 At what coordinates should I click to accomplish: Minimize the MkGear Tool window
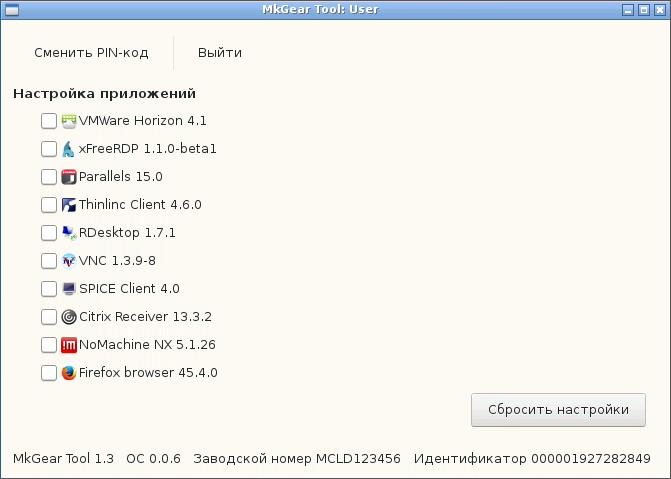click(x=628, y=10)
